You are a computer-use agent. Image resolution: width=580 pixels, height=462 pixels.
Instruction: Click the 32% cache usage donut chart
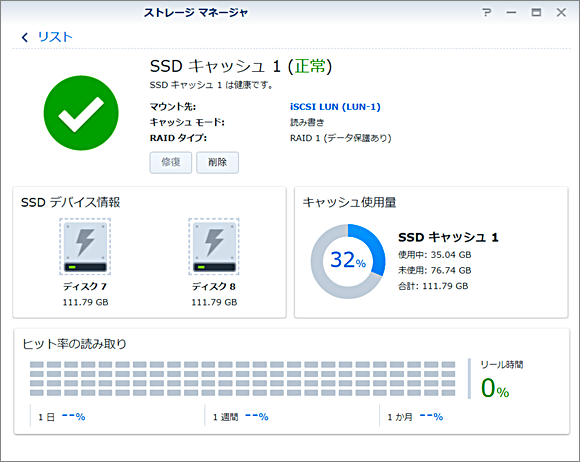pyautogui.click(x=348, y=261)
